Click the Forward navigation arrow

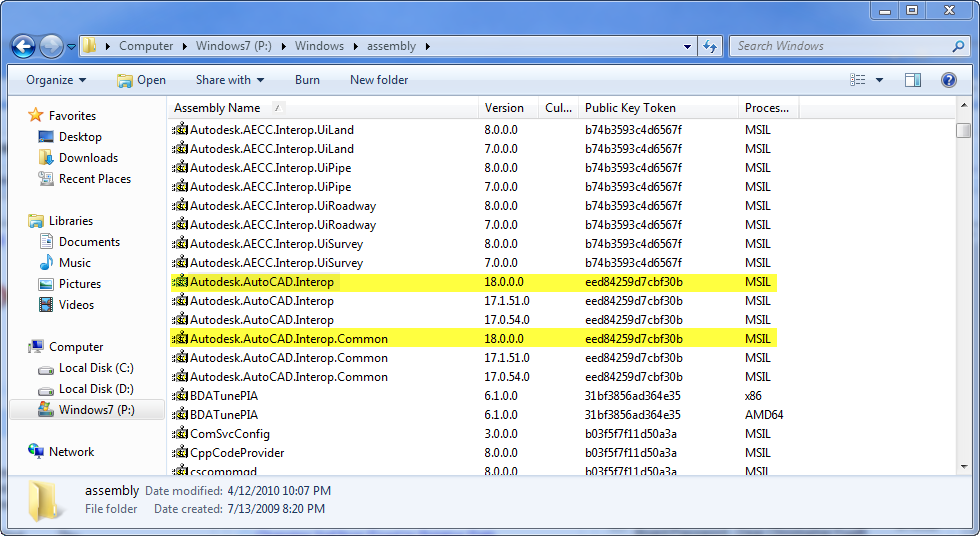pyautogui.click(x=51, y=46)
